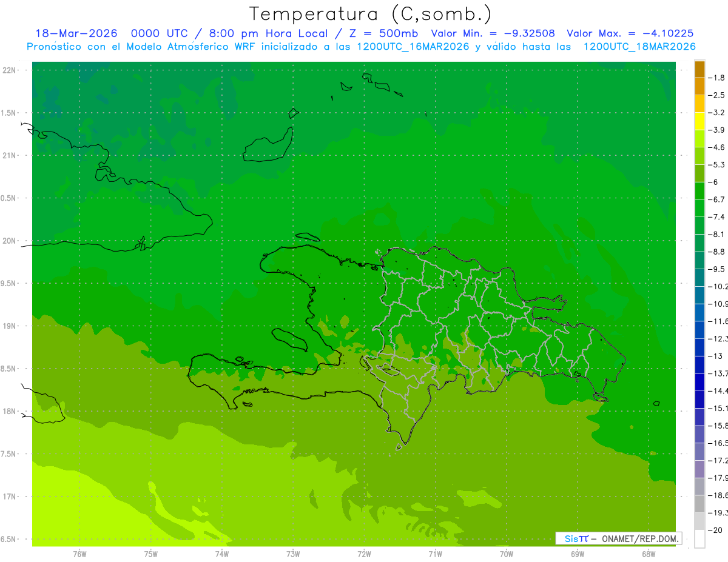Click the 68W longitude label
This screenshot has width=728, height=562.
pyautogui.click(x=649, y=554)
